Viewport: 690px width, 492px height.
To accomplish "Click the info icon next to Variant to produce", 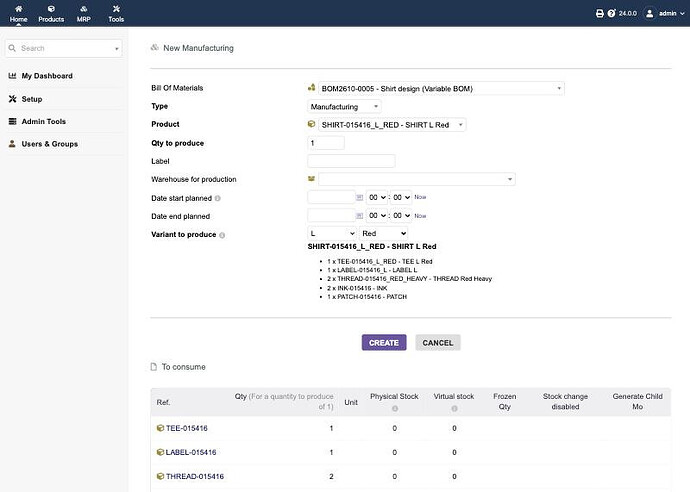I will [x=222, y=235].
